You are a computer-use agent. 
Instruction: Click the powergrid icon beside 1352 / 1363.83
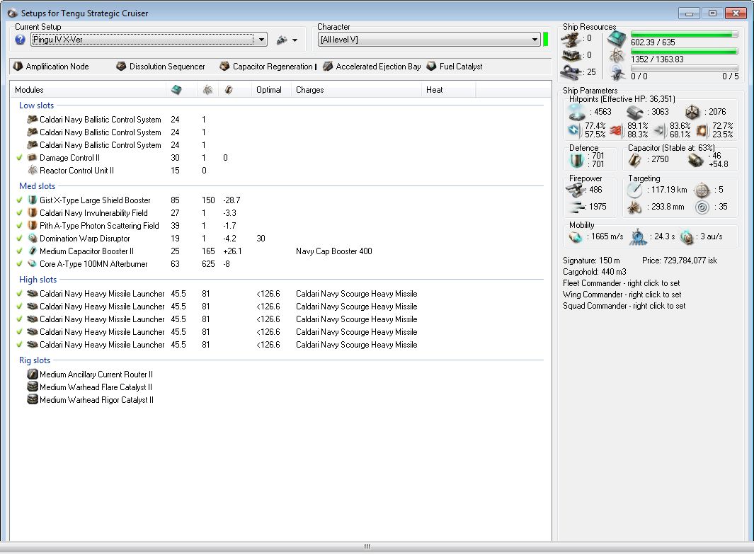tap(617, 56)
